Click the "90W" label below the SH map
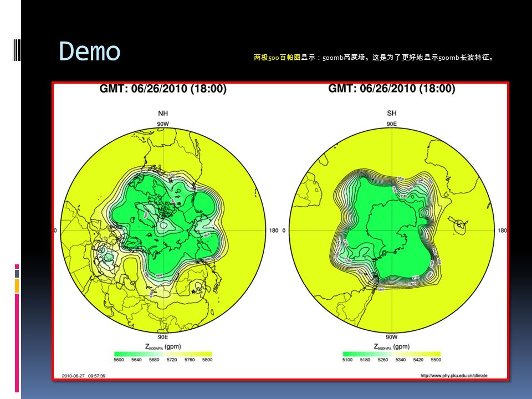 pos(392,337)
